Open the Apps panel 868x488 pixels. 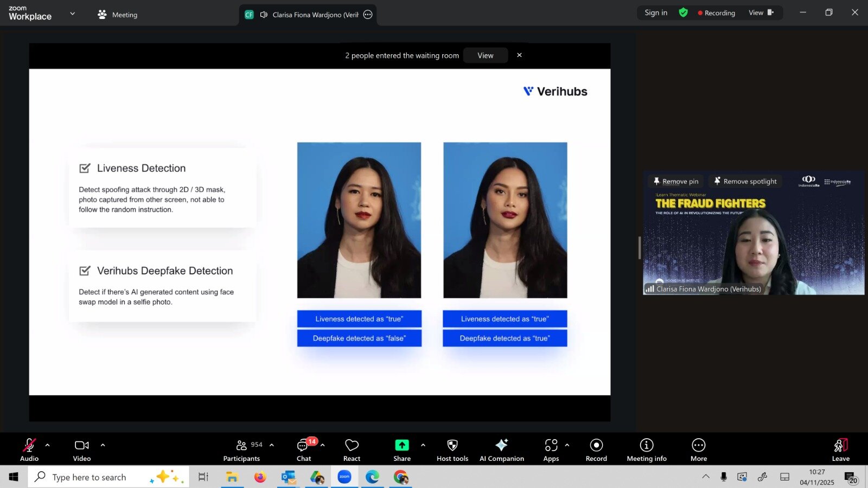[551, 449]
